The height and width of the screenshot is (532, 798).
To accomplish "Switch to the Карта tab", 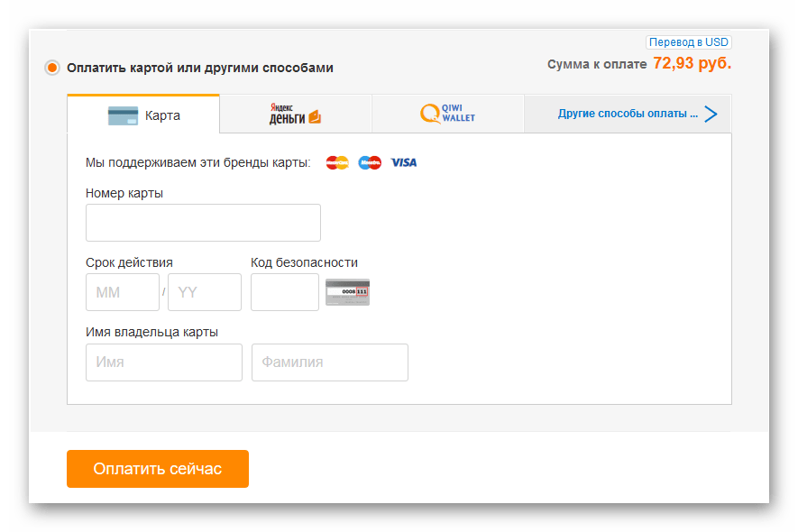I will pyautogui.click(x=143, y=115).
